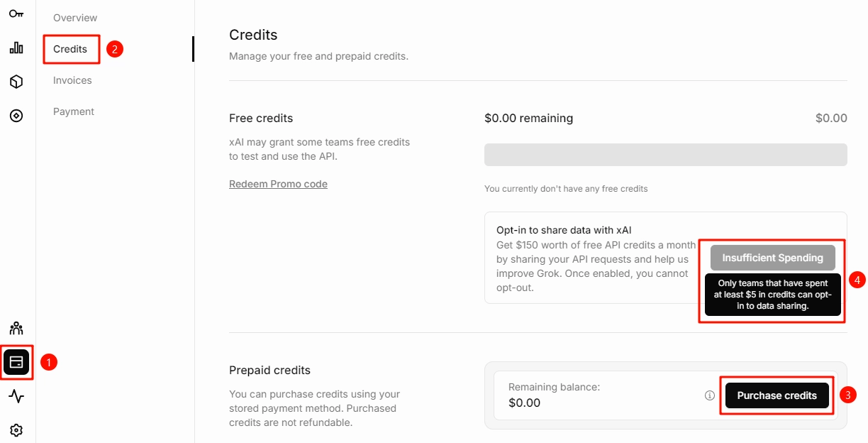Switch to the Payment section
Image resolution: width=868 pixels, height=443 pixels.
(x=74, y=111)
